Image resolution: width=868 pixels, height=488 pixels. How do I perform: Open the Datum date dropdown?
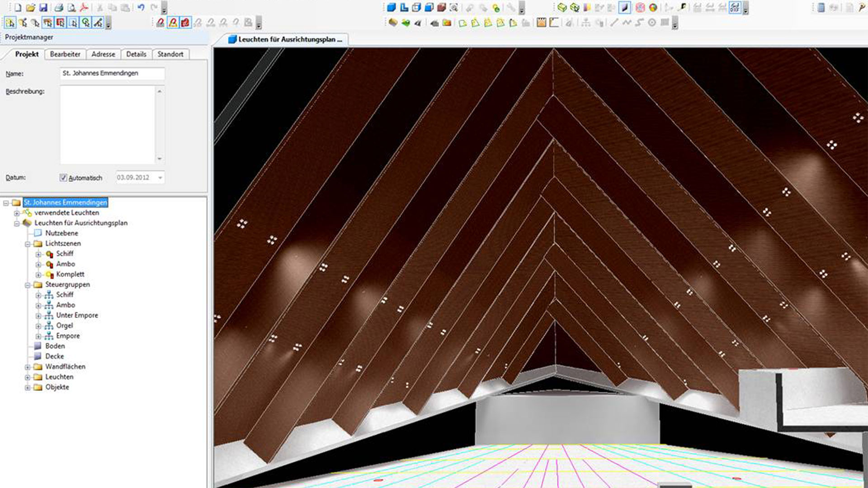160,178
